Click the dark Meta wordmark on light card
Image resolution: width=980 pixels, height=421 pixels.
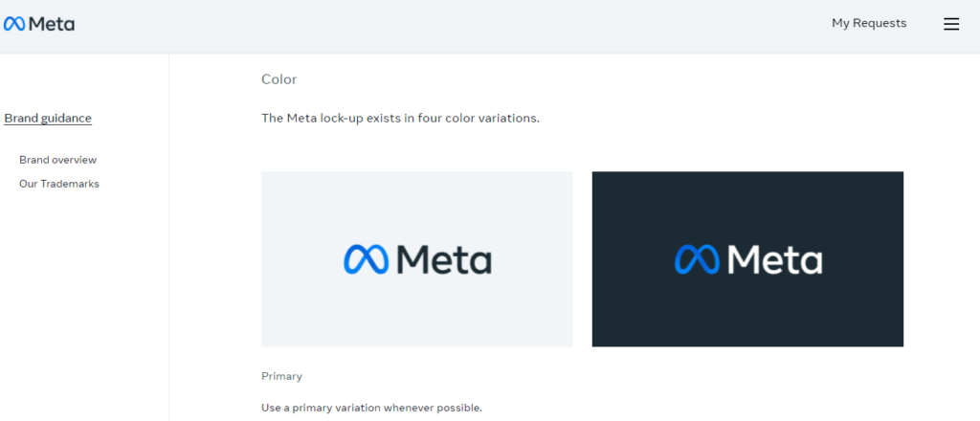tap(443, 259)
